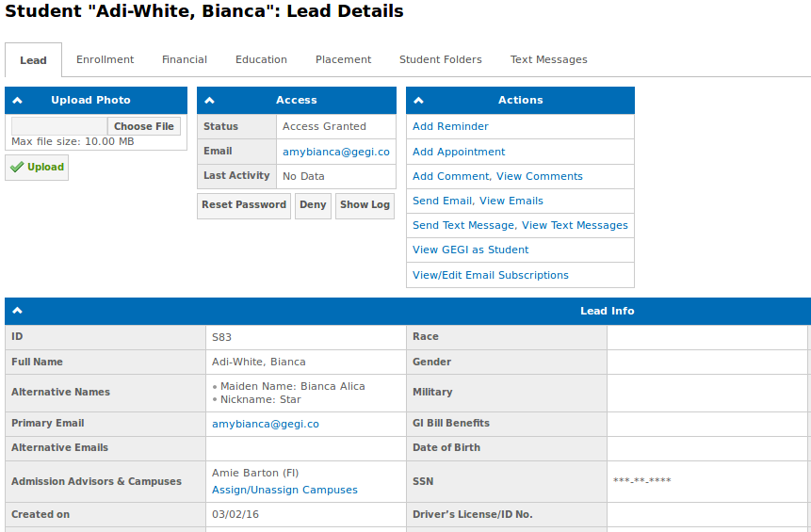Click the Add Reminder link

click(x=450, y=127)
